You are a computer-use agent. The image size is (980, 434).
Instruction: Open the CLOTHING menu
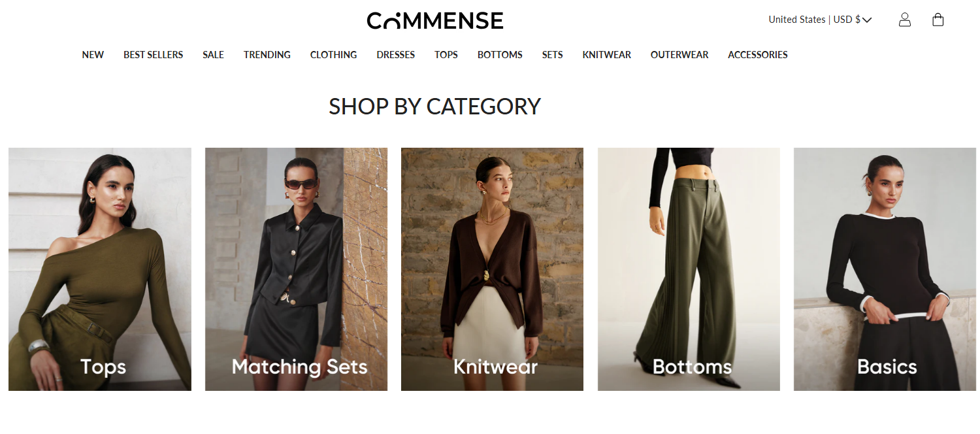(x=334, y=55)
